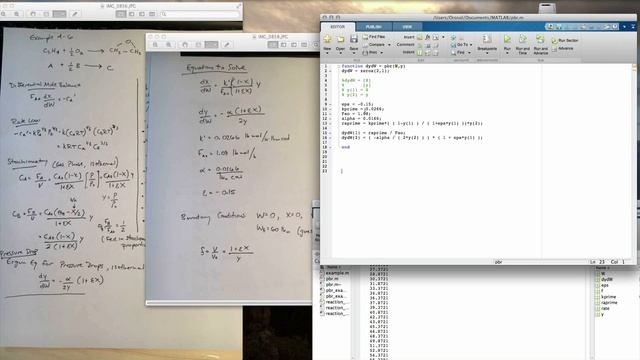The width and height of the screenshot is (640, 360).
Task: Click Run and Time button
Action: [x=522, y=44]
